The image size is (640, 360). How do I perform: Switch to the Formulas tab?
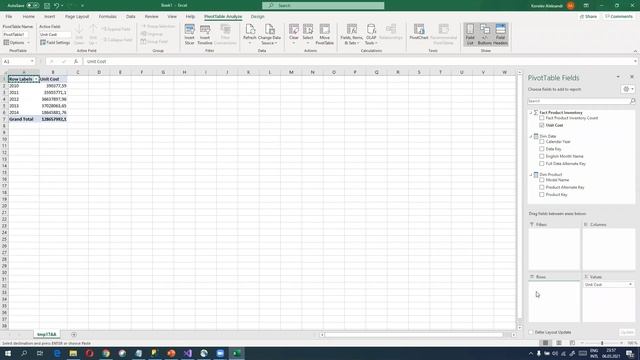[x=107, y=17]
